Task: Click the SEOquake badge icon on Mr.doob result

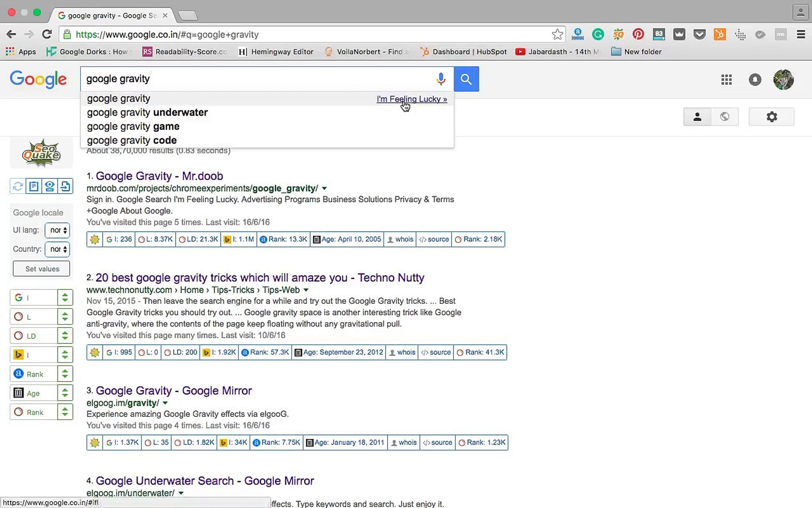Action: tap(94, 239)
